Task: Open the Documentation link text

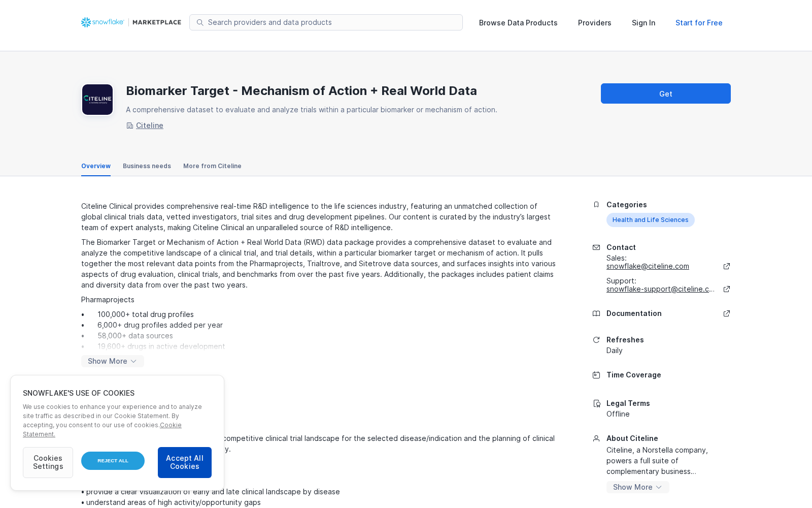Action: tap(634, 313)
